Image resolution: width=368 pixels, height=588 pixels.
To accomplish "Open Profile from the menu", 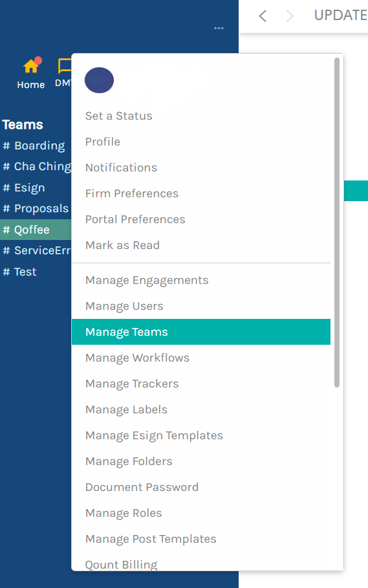I will (103, 142).
